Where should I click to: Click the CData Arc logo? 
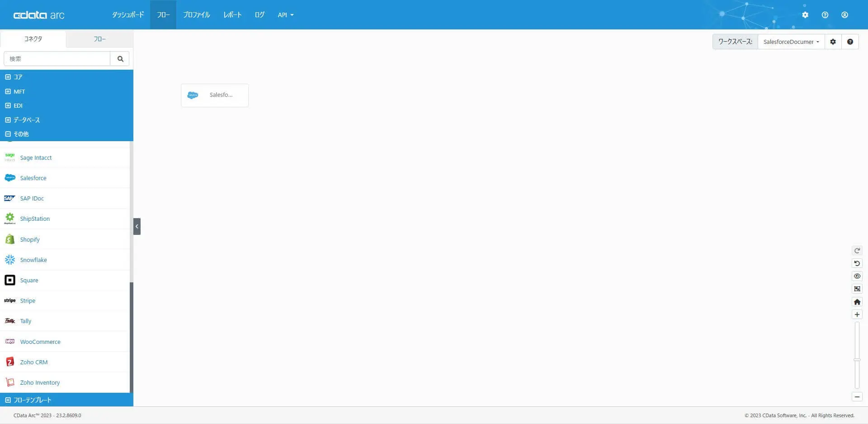click(x=39, y=15)
